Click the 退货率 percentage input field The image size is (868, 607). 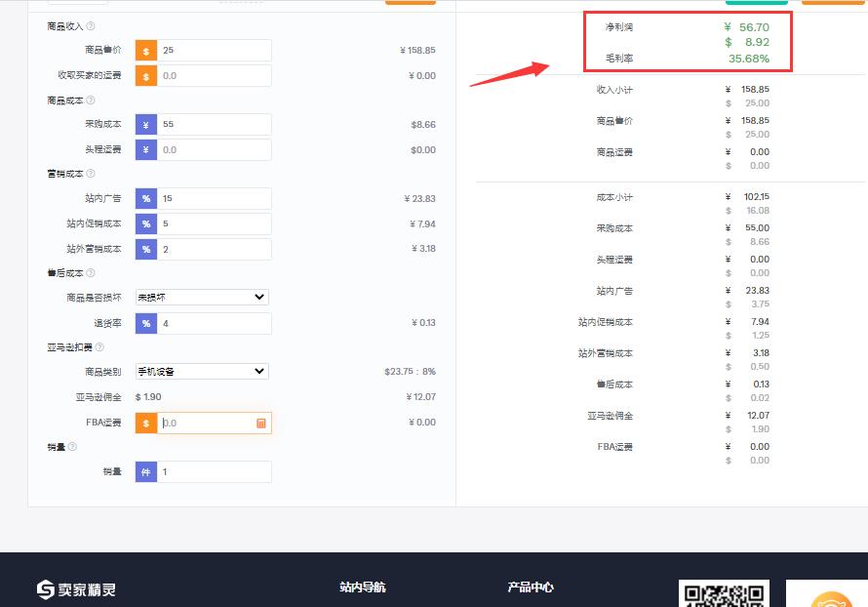point(210,323)
